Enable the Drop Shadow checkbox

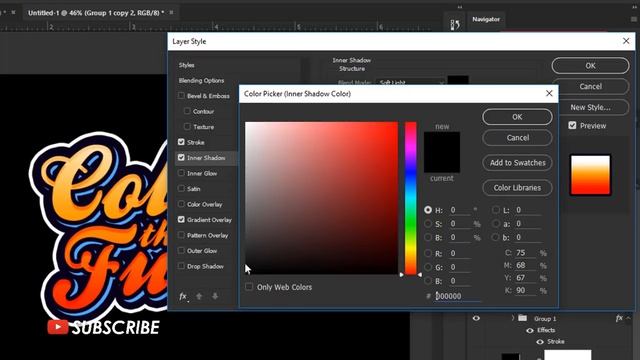point(181,266)
